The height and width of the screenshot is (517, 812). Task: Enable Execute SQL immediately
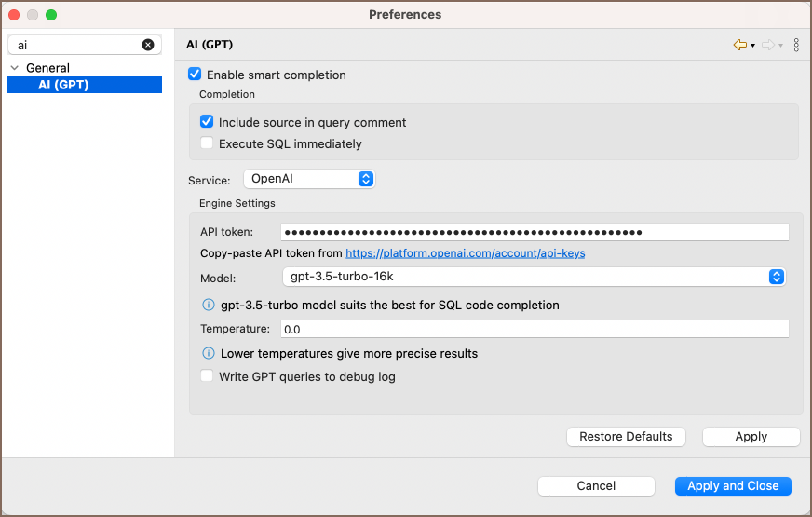(x=207, y=143)
